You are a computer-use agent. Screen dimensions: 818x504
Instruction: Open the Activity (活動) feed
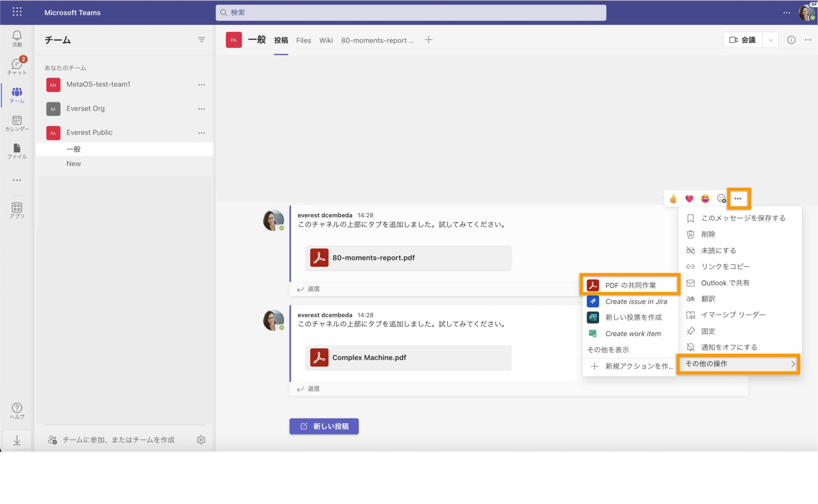coord(17,39)
